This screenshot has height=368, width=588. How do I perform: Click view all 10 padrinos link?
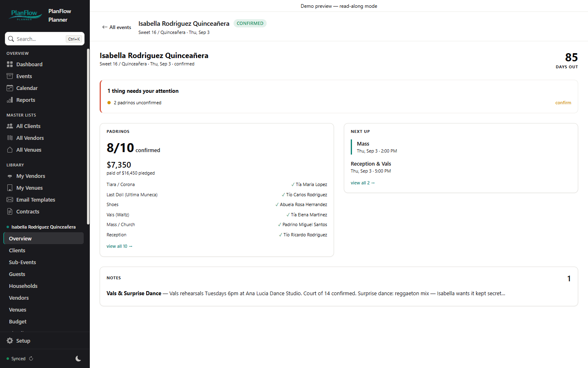pos(119,246)
